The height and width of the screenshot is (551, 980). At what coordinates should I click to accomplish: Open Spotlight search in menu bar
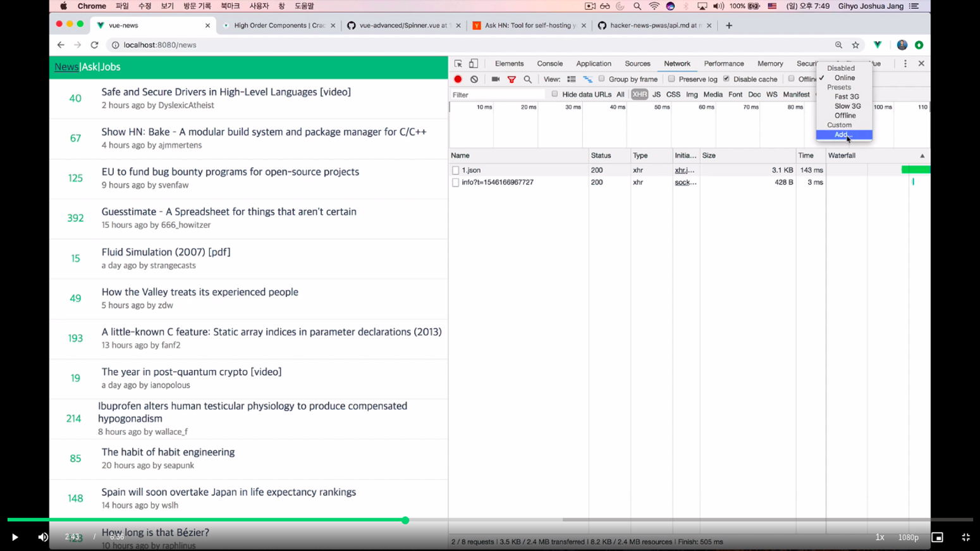637,6
